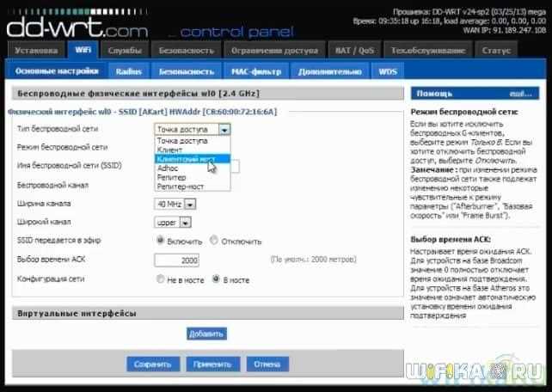This screenshot has height=392, width=552.
Task: Open the Radius sub-tab
Action: click(x=128, y=71)
